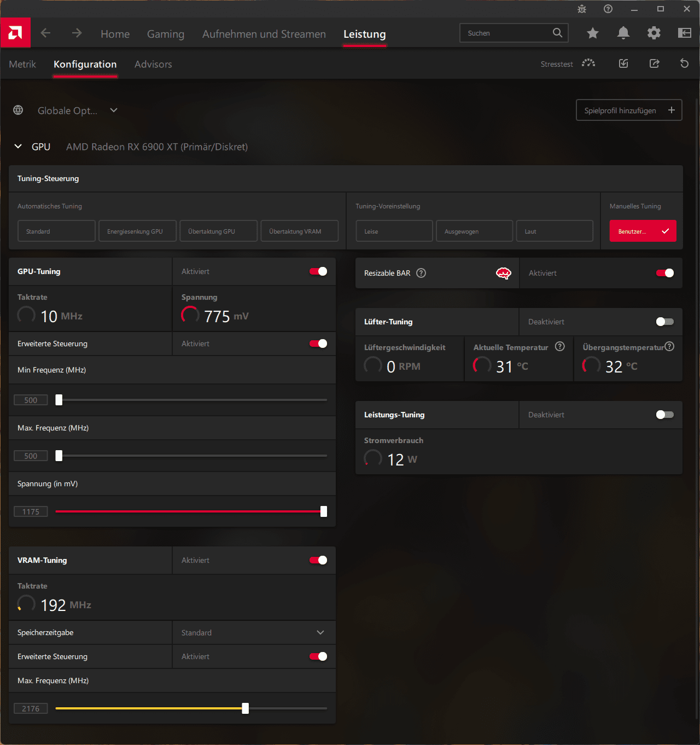The height and width of the screenshot is (745, 700).
Task: Click the Aktuelle Temperatur help icon
Action: click(x=560, y=346)
